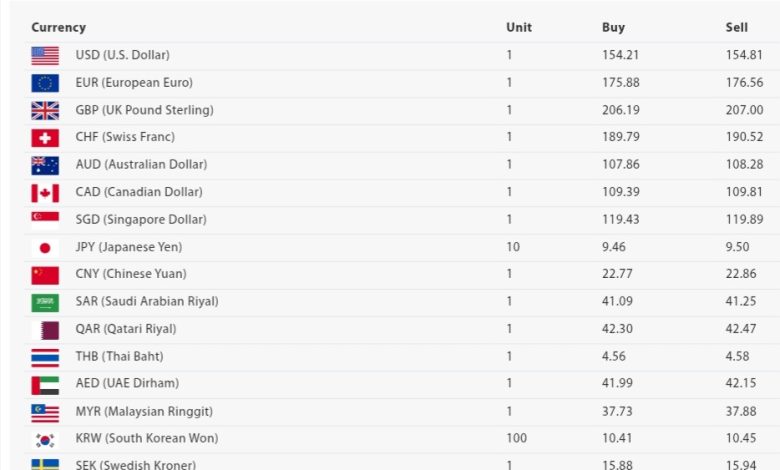Click the European Union flag icon
780x470 pixels.
pyautogui.click(x=45, y=83)
